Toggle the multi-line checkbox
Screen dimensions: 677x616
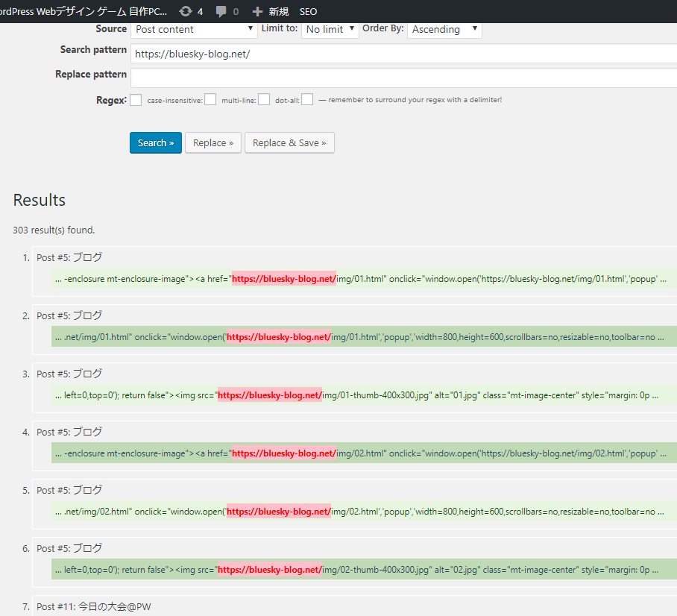tap(264, 99)
